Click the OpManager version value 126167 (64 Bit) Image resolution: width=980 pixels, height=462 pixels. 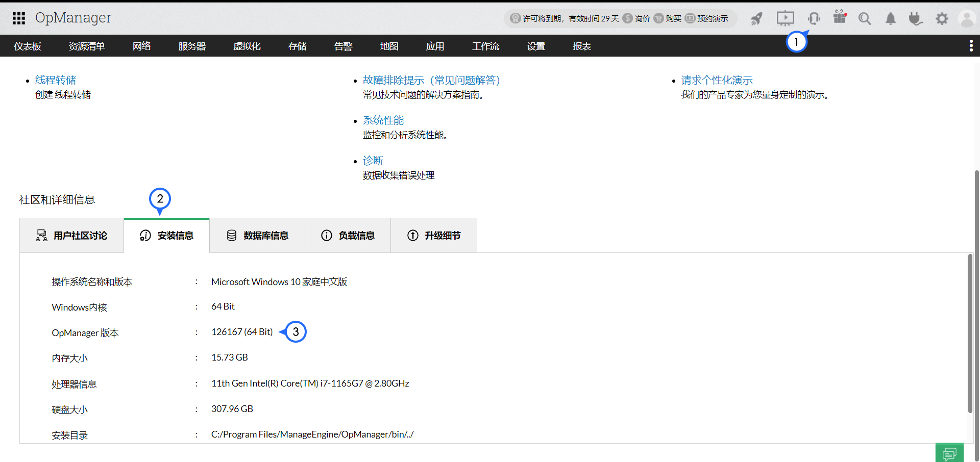pyautogui.click(x=242, y=332)
